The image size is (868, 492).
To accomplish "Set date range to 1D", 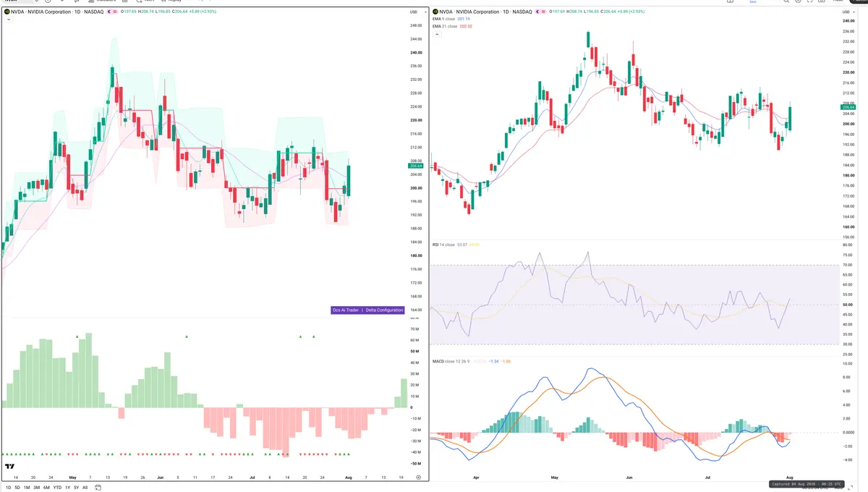I will click(x=8, y=488).
